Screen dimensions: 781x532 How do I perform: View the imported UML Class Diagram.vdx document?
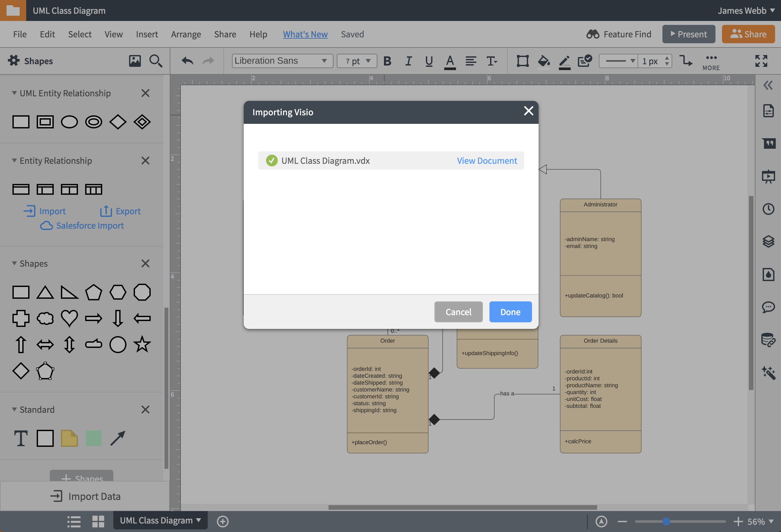click(x=486, y=161)
